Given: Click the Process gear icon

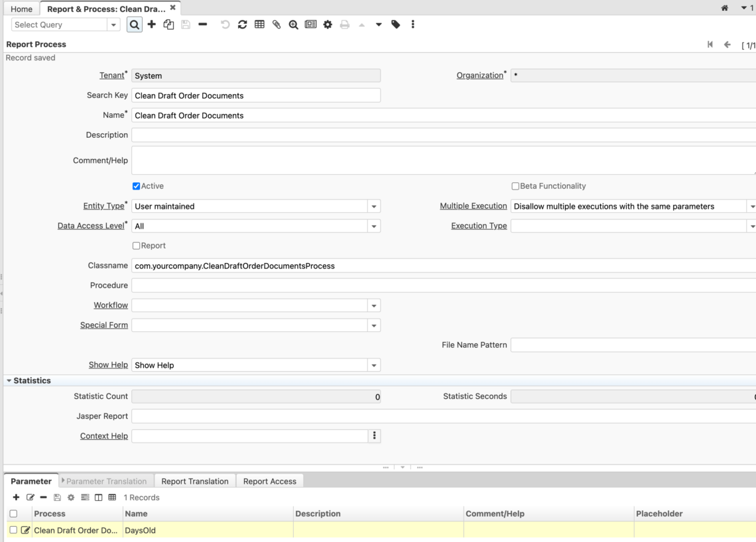Looking at the screenshot, I should [x=328, y=24].
